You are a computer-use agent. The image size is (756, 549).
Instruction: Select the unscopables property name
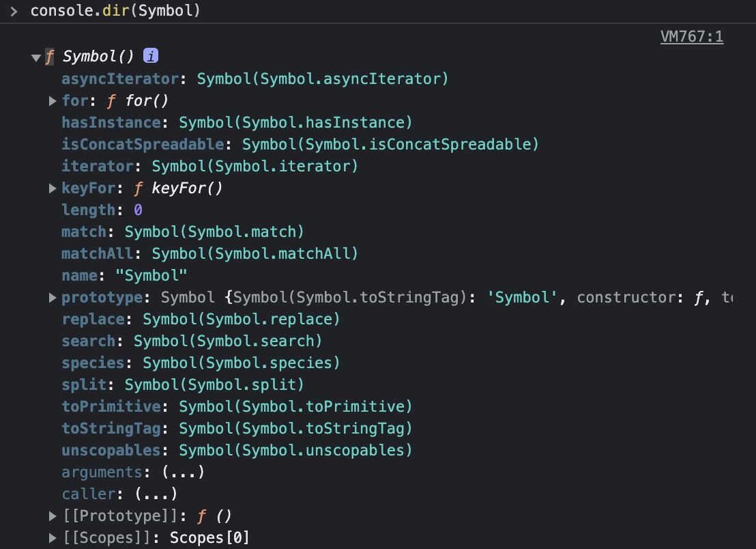click(x=111, y=450)
